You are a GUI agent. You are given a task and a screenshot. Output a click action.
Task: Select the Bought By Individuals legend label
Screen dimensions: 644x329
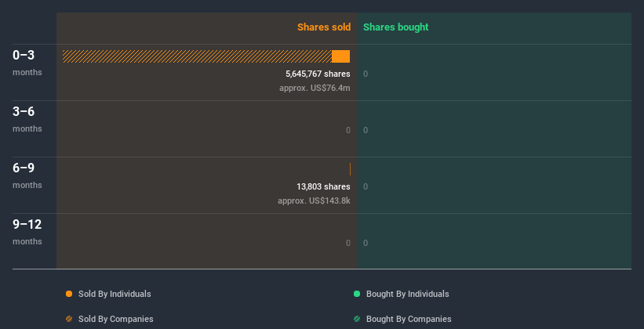(407, 294)
